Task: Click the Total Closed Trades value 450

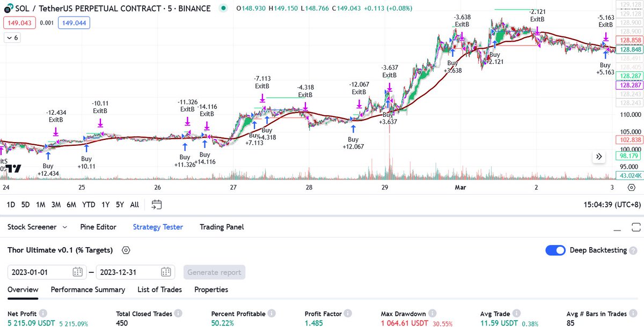Action: point(122,323)
